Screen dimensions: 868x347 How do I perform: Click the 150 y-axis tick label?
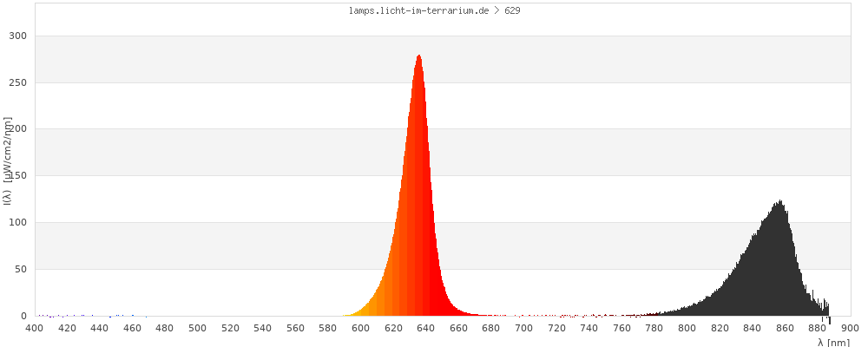coord(18,176)
